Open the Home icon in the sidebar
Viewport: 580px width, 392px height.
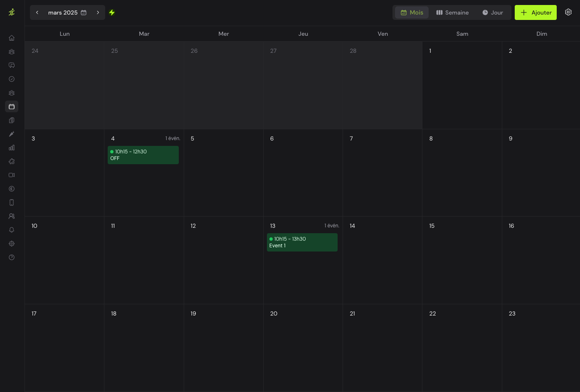pyautogui.click(x=12, y=38)
